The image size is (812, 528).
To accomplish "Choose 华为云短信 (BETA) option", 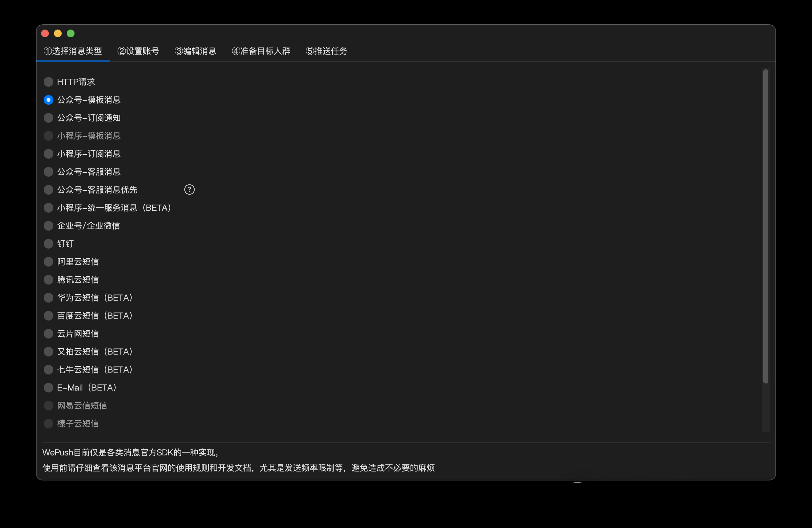I will [x=49, y=298].
